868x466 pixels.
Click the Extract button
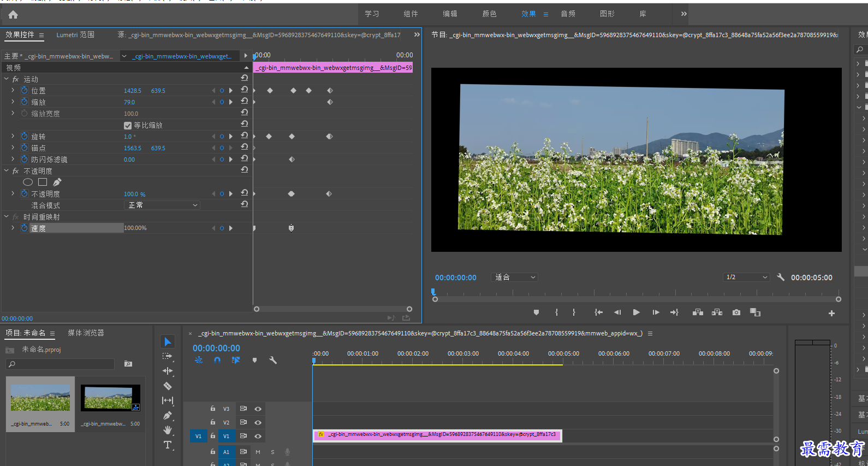tap(717, 312)
